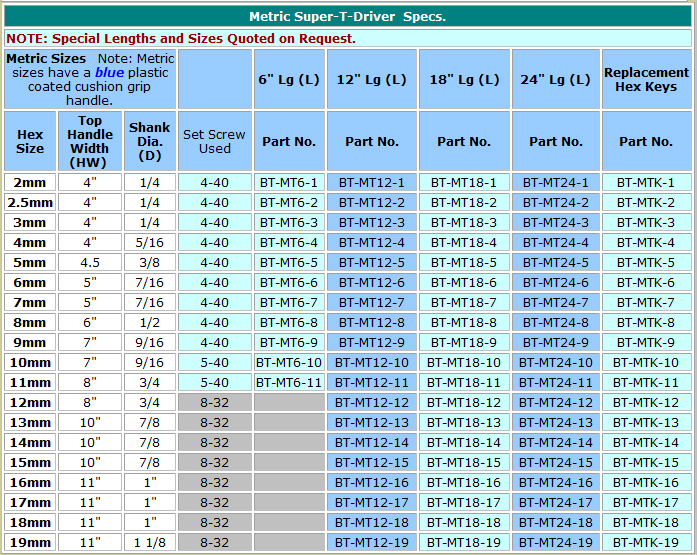Click the 12" Lg (L) column header
This screenshot has height=555, width=697.
(372, 80)
